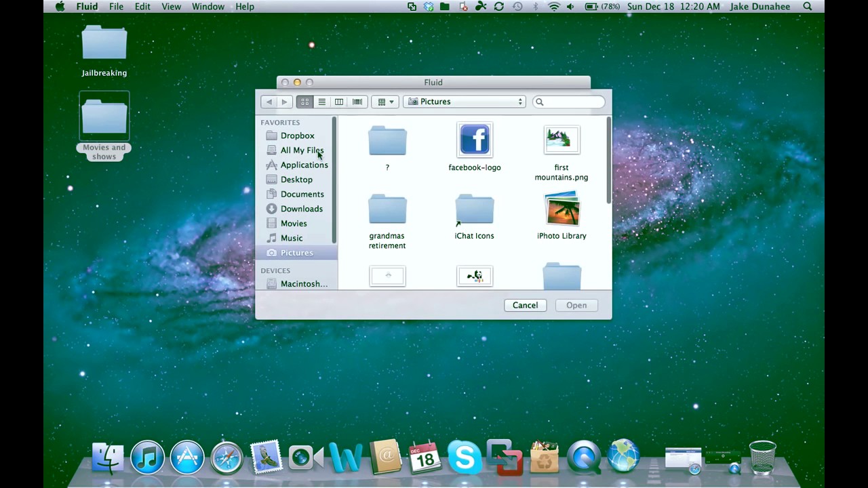Launch Safari from the Dock
The width and height of the screenshot is (868, 488).
pyautogui.click(x=226, y=457)
